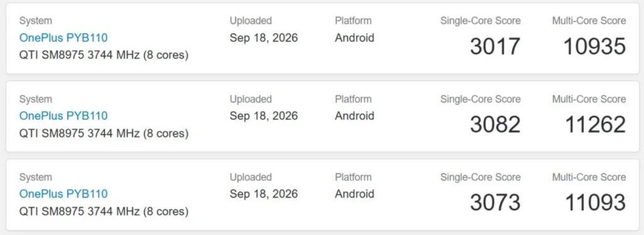
Task: Click the Multi-Core Score label above 10935
Action: point(589,21)
